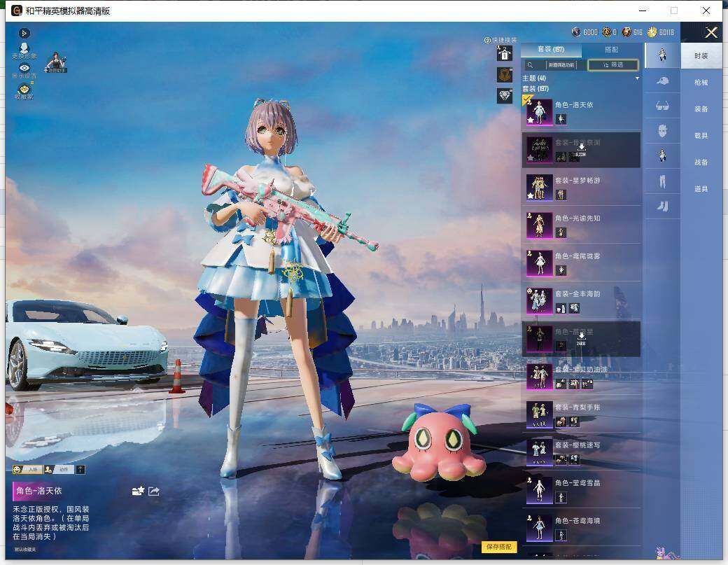Click the golden emblem icon below hanger
728x565 pixels.
coord(505,74)
